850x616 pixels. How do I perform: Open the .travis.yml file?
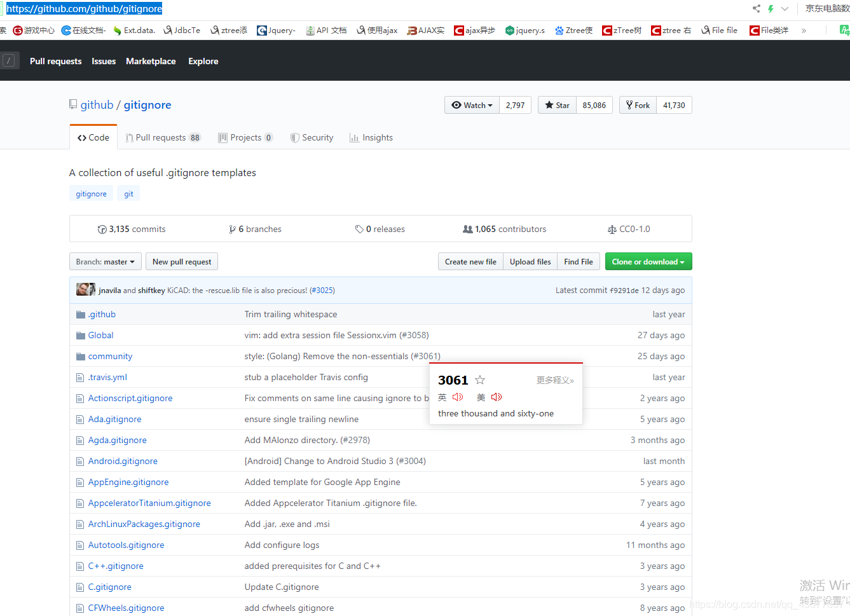[107, 377]
